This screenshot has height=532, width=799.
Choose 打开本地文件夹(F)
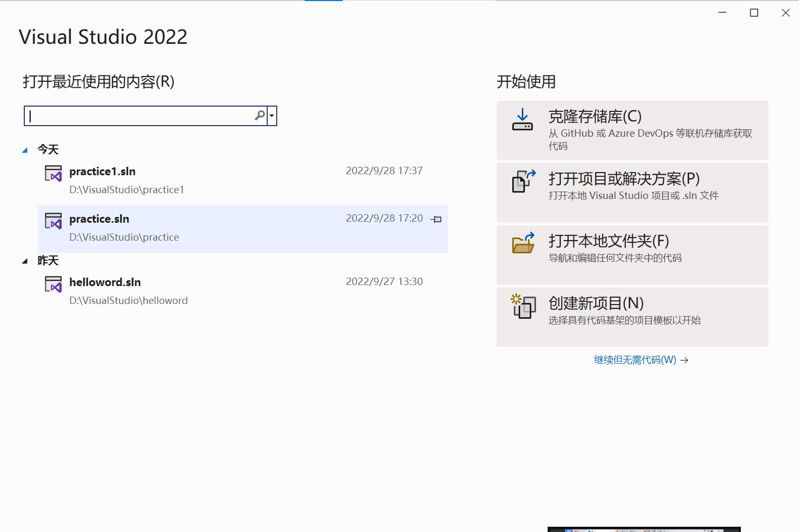[632, 255]
